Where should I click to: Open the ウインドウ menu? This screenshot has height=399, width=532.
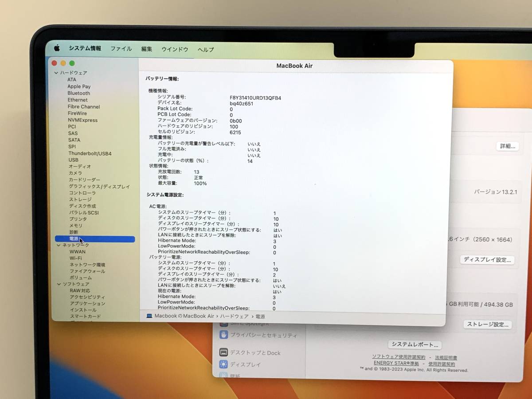point(175,49)
